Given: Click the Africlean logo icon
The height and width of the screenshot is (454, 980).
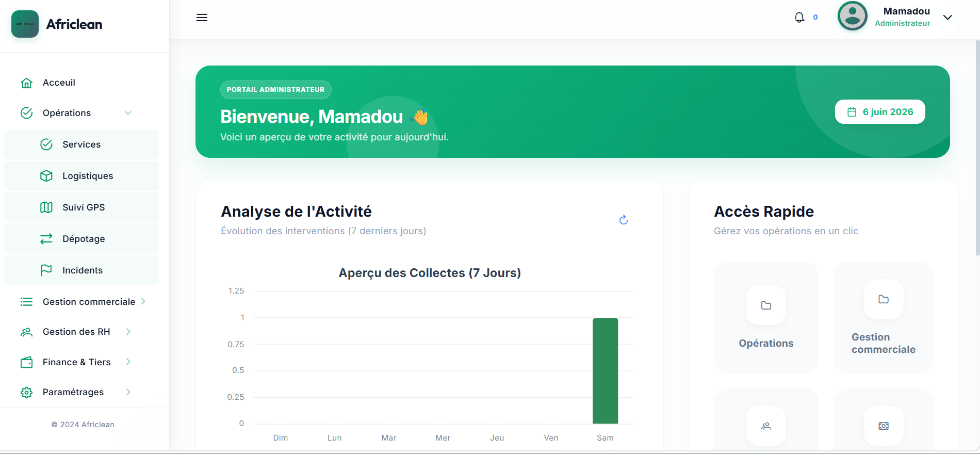Looking at the screenshot, I should [25, 24].
